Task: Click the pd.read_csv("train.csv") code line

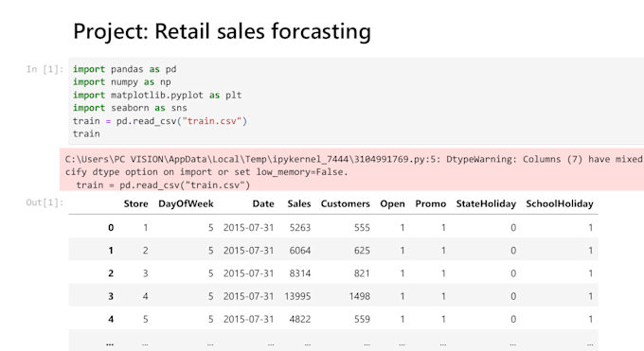Action: 160,121
